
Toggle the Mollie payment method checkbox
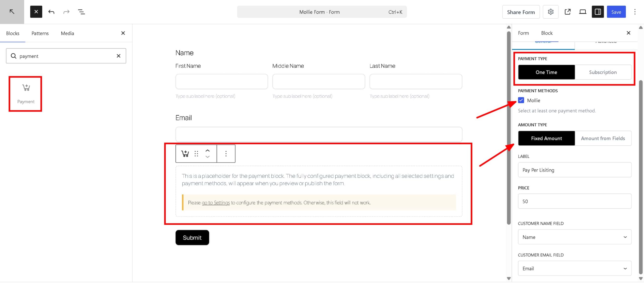521,100
